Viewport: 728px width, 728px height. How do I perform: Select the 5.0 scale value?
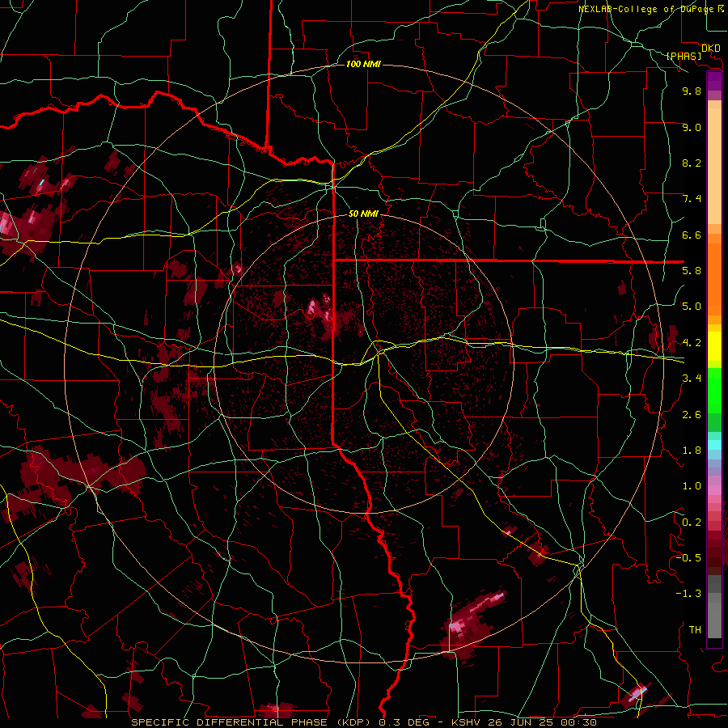coord(692,307)
